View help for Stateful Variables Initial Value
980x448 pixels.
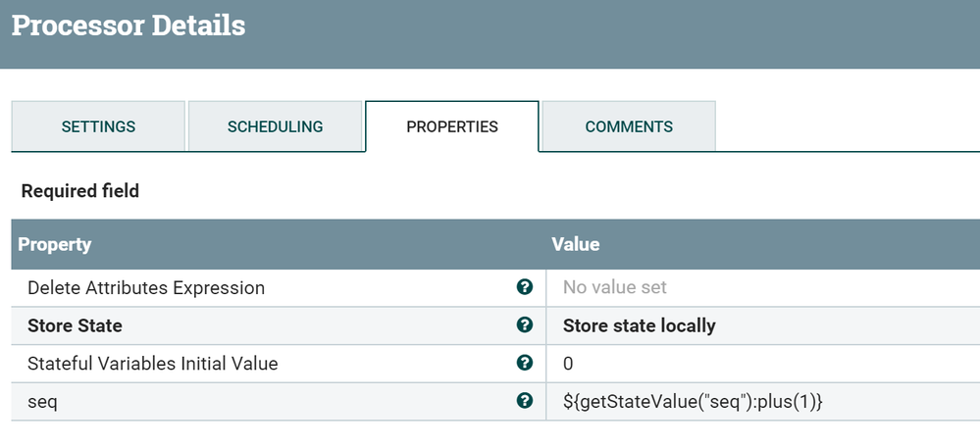[525, 363]
